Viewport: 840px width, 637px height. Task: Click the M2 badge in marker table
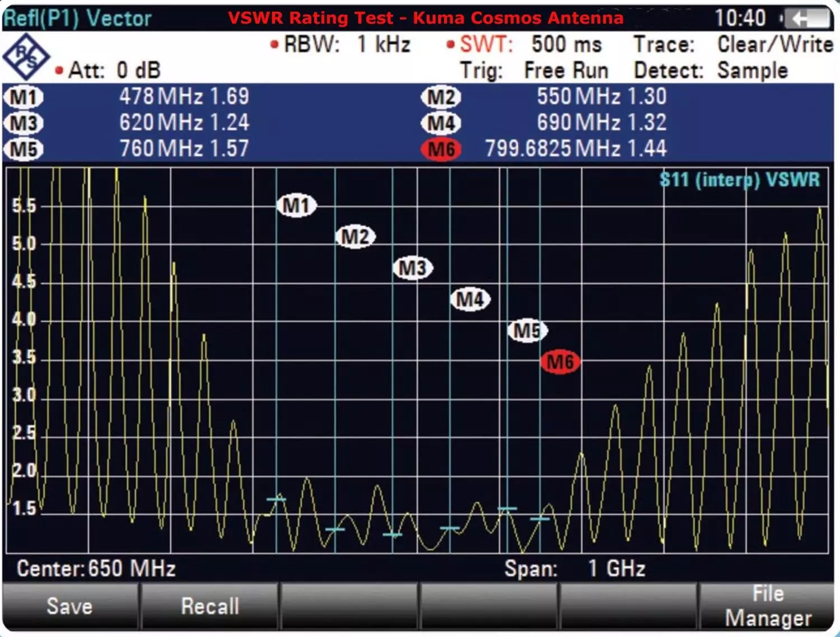[x=441, y=97]
